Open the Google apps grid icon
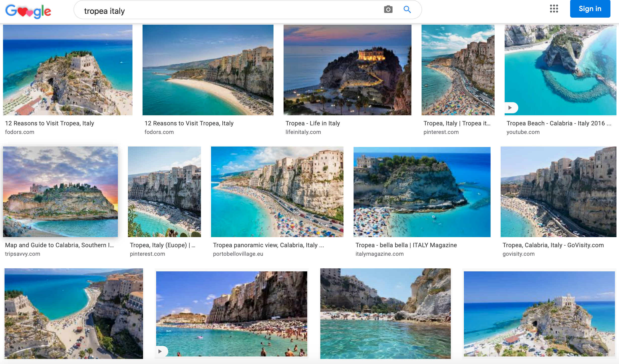The height and width of the screenshot is (364, 619). coord(554,9)
